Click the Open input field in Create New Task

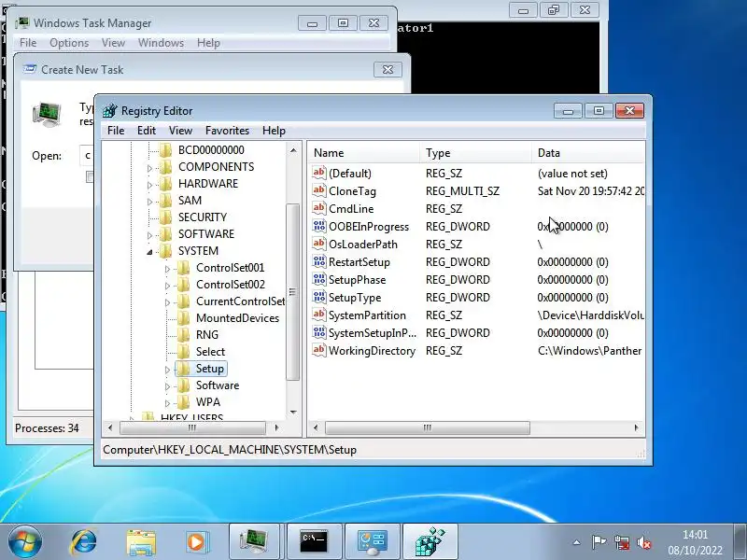click(86, 156)
